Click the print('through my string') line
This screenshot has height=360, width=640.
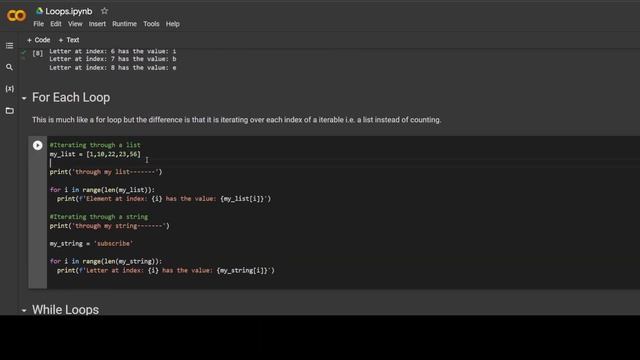coord(109,226)
